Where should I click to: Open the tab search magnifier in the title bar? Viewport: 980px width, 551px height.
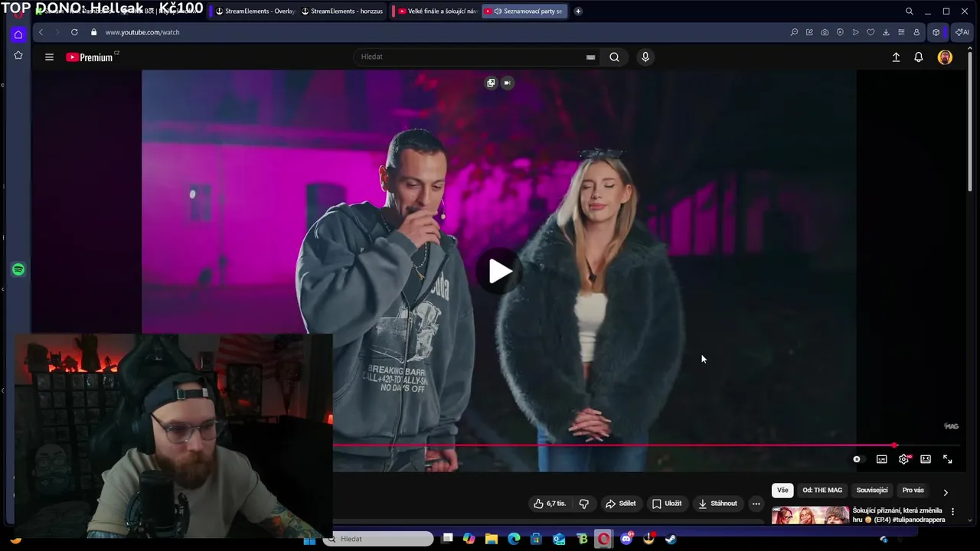tap(909, 11)
